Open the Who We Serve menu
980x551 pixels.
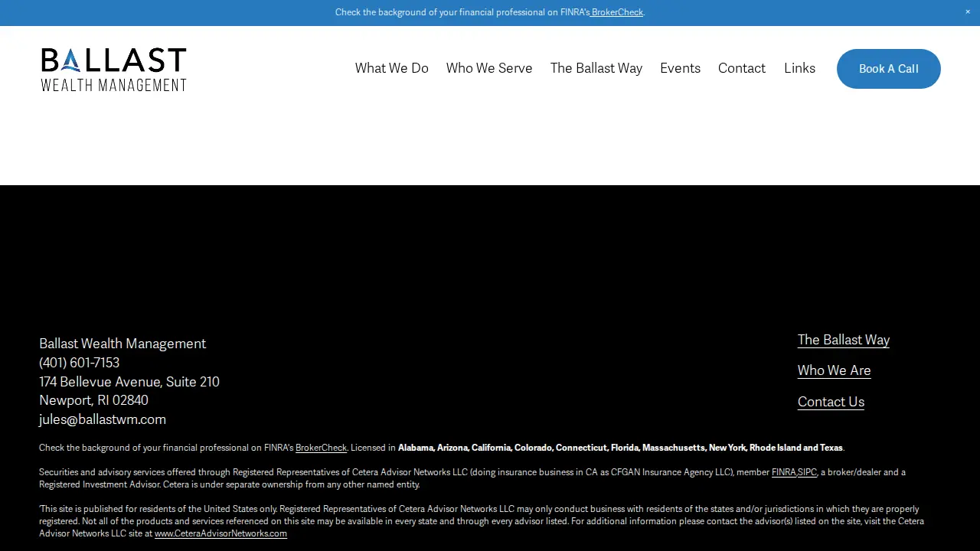[489, 68]
